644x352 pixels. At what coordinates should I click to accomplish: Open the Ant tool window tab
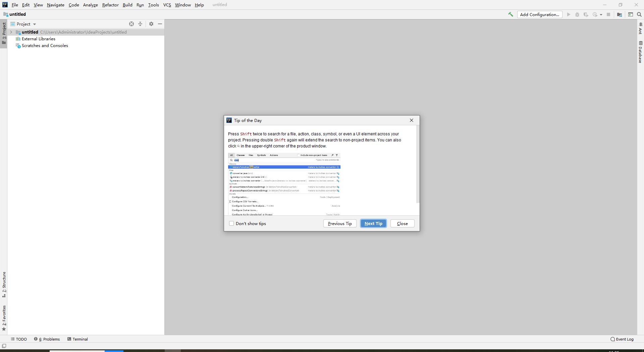click(640, 28)
